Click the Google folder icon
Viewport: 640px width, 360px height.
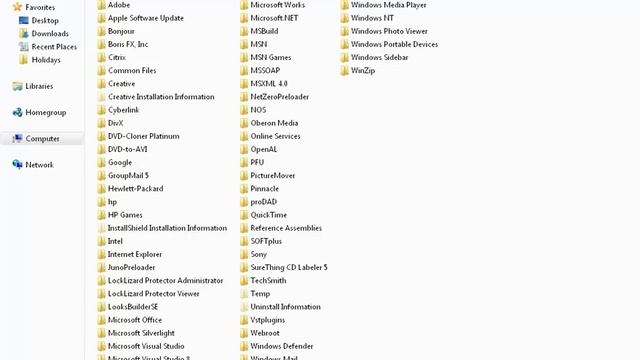tap(101, 162)
